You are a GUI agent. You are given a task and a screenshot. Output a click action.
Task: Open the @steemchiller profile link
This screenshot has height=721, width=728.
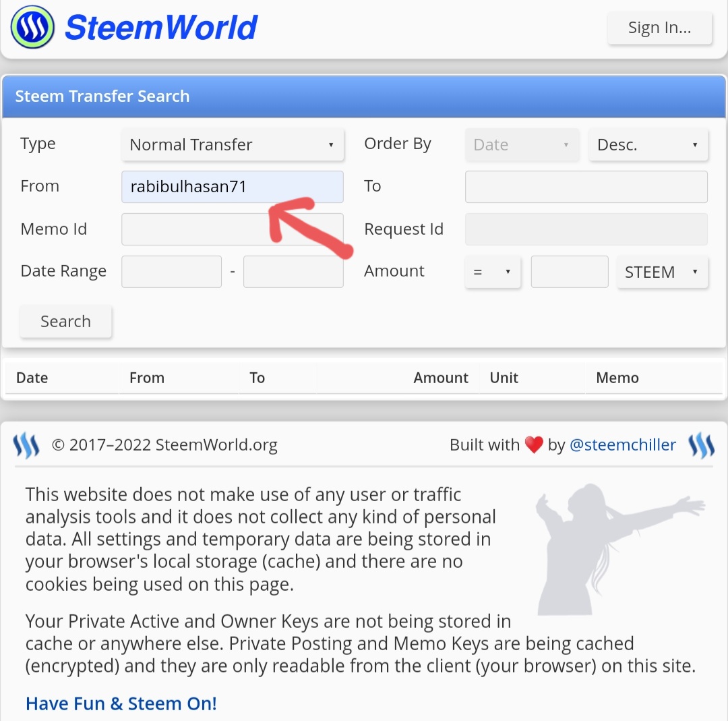point(623,445)
